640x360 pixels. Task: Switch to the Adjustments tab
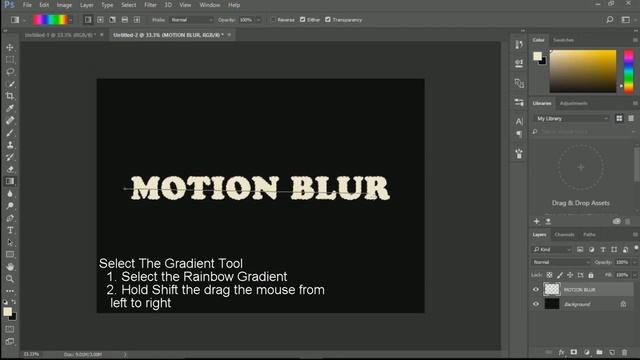click(x=573, y=103)
